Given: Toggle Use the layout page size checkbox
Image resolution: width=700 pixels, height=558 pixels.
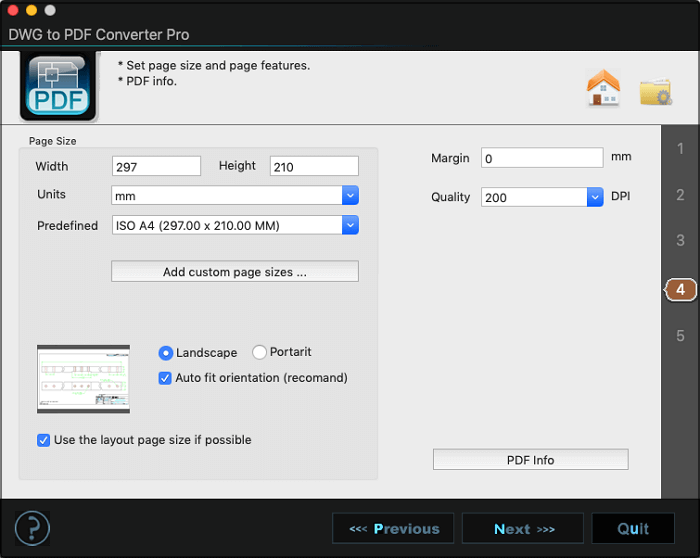Looking at the screenshot, I should coord(43,440).
